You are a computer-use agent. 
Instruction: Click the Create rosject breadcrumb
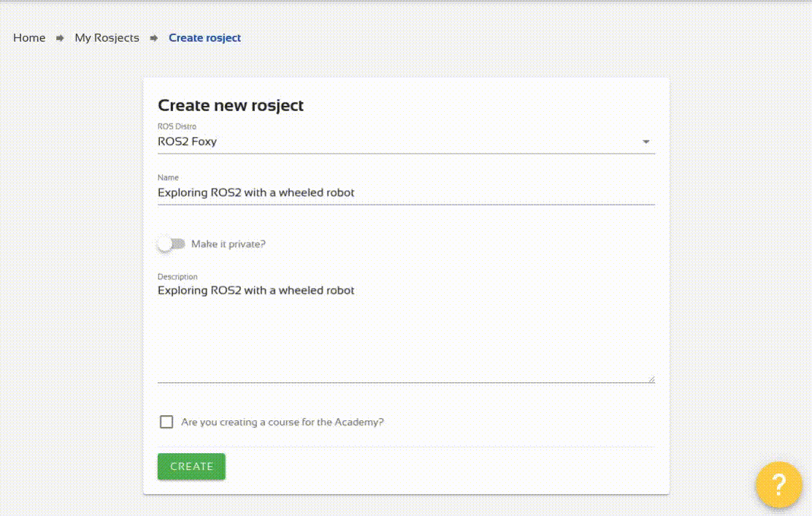(x=204, y=38)
